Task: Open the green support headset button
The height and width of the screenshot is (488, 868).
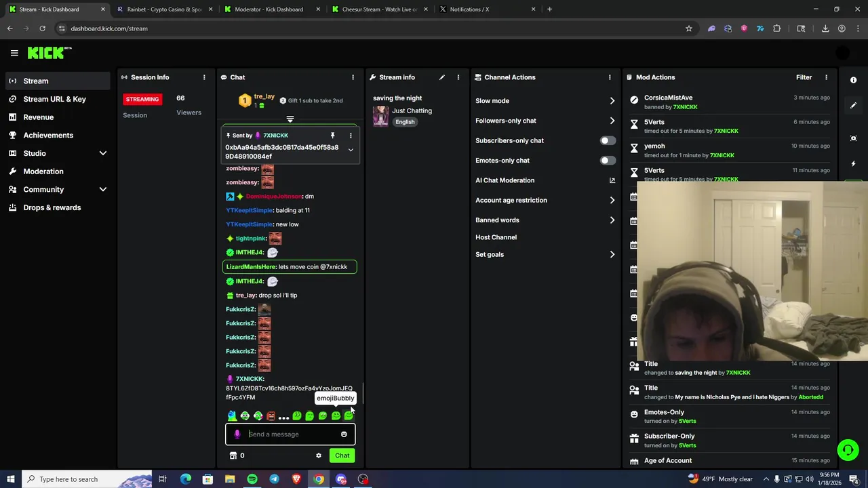Action: (x=847, y=450)
